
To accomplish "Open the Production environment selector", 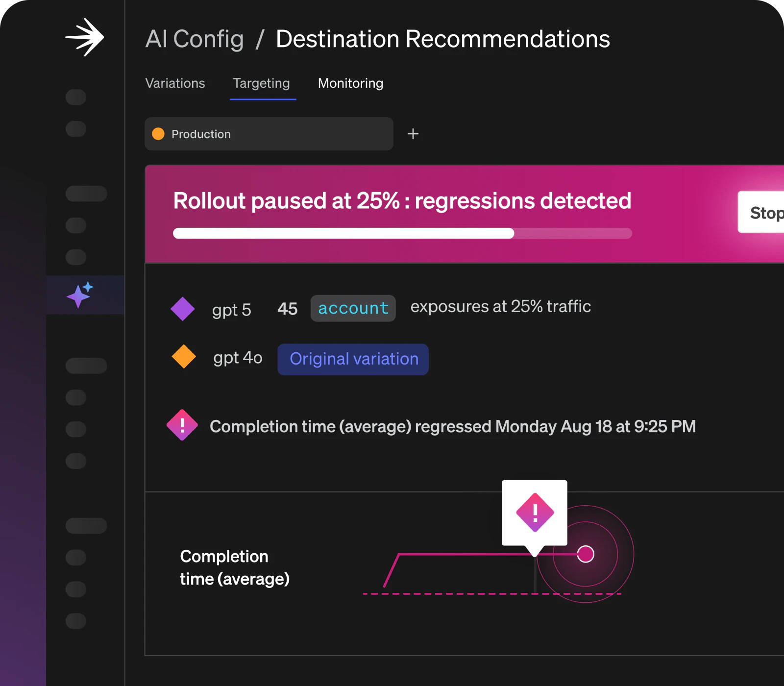I will click(x=269, y=134).
